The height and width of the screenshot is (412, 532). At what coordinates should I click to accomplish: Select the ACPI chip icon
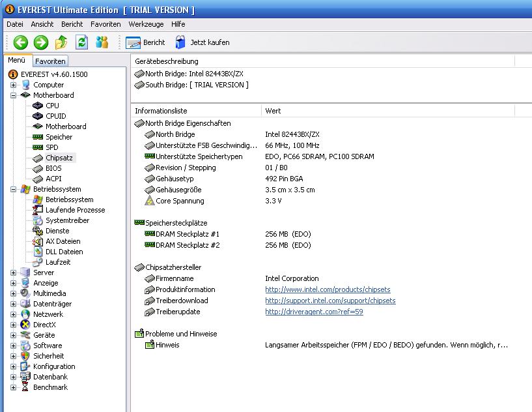(38, 179)
